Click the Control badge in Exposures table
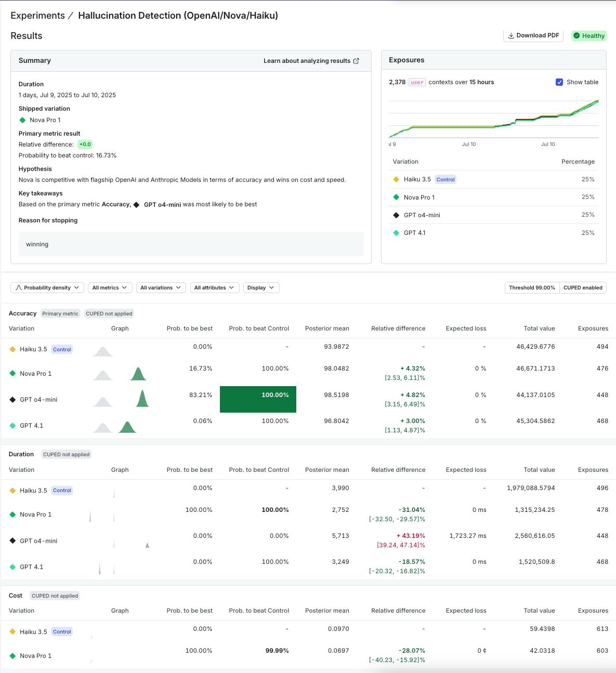The width and height of the screenshot is (616, 673). tap(445, 179)
